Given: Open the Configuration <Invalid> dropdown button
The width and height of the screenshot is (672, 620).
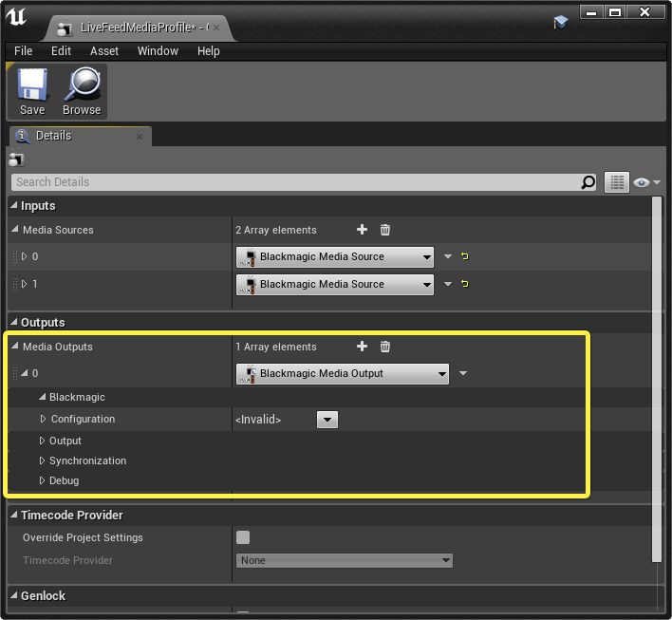Looking at the screenshot, I should pos(327,420).
